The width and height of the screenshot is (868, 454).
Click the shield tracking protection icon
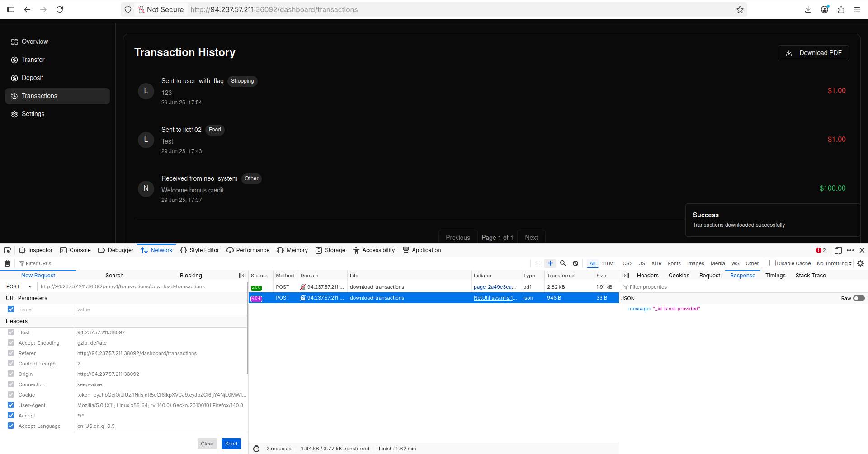[128, 9]
